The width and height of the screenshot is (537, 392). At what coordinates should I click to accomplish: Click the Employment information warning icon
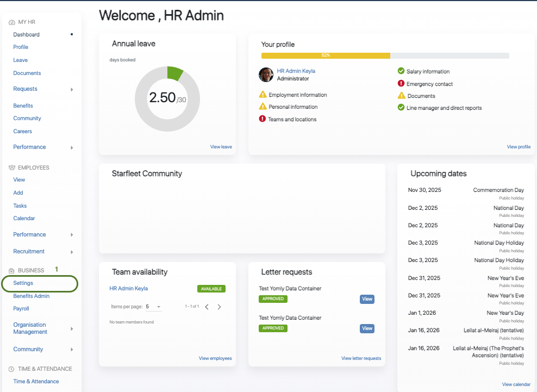point(263,95)
